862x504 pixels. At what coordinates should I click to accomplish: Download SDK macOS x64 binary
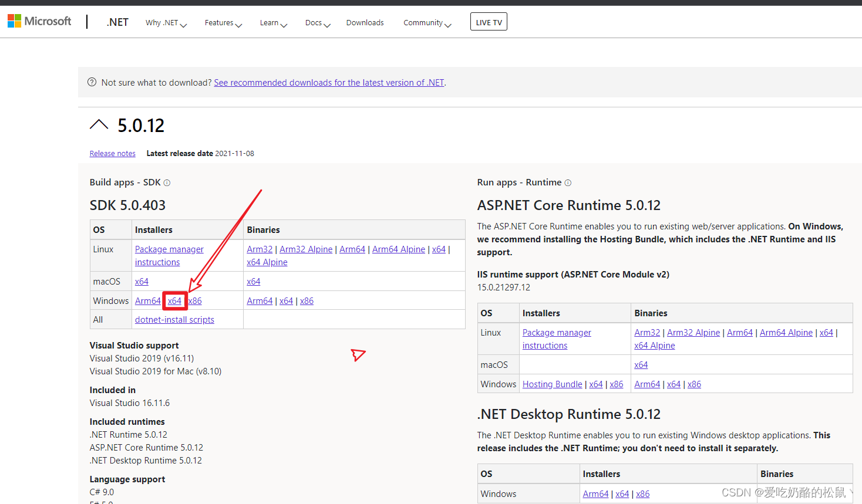[x=254, y=282]
